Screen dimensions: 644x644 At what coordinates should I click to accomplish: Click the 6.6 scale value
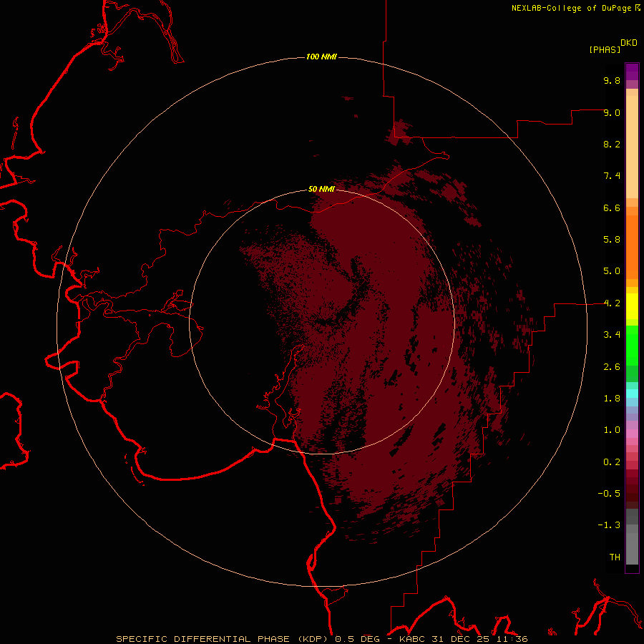[x=612, y=208]
